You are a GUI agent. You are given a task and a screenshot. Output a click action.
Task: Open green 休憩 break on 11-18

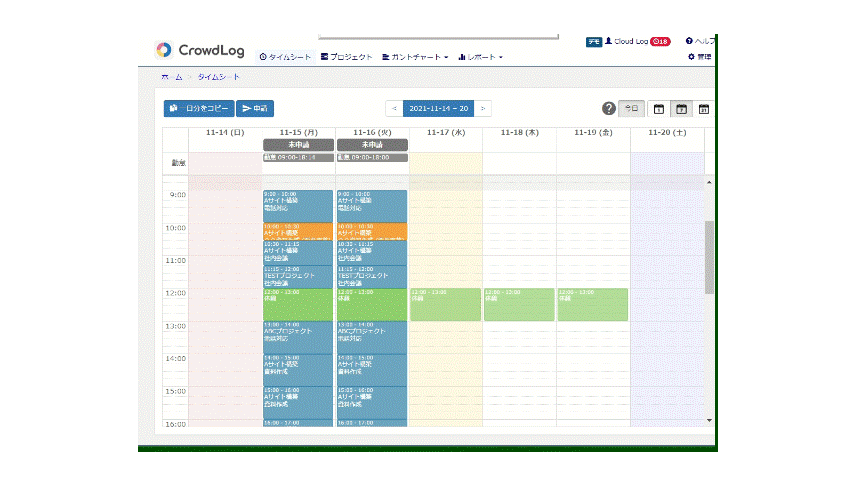coord(520,305)
